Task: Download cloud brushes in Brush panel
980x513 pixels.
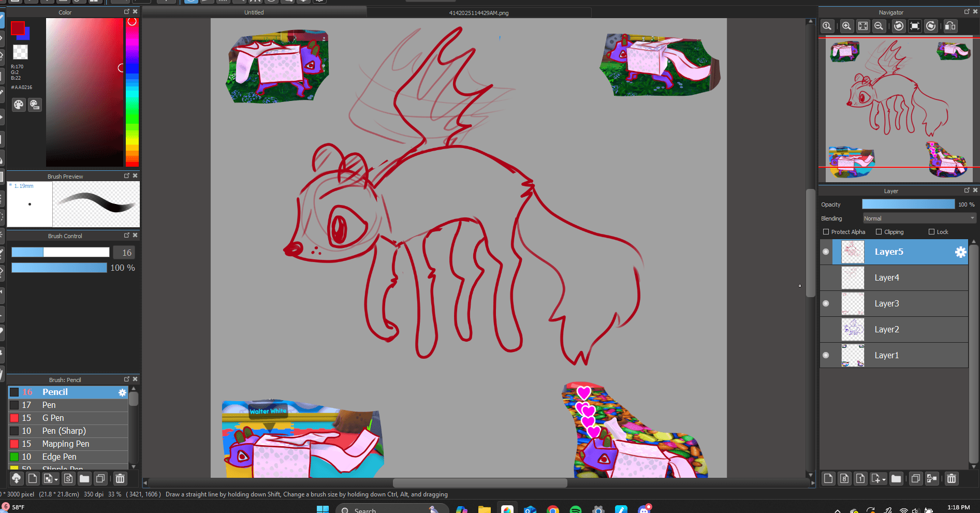Action: (x=16, y=479)
